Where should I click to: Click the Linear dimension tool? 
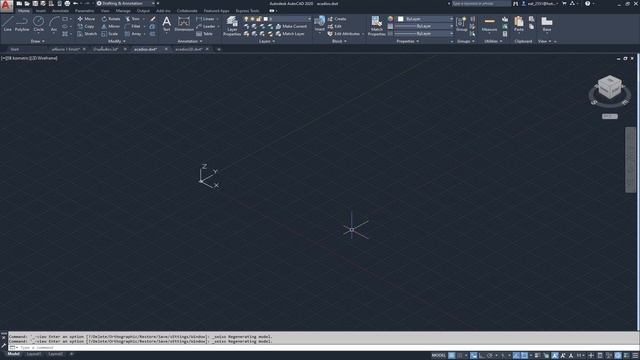[x=205, y=19]
